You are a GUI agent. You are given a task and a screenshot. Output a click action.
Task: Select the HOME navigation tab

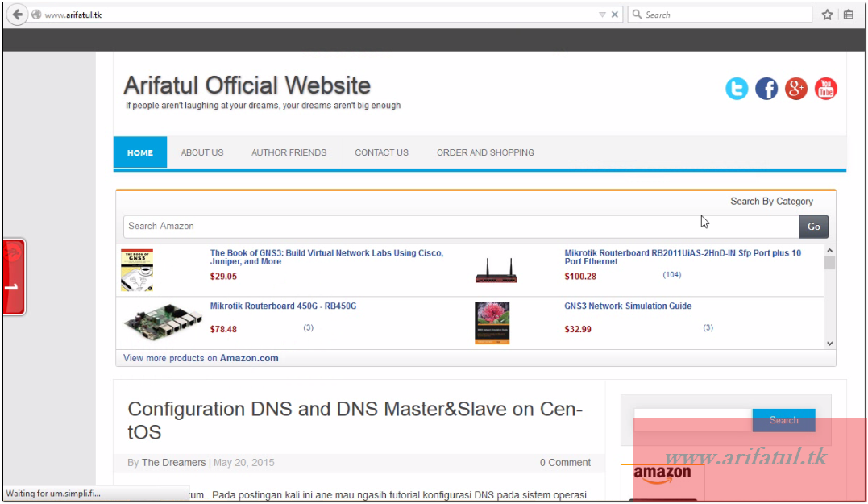pyautogui.click(x=140, y=152)
